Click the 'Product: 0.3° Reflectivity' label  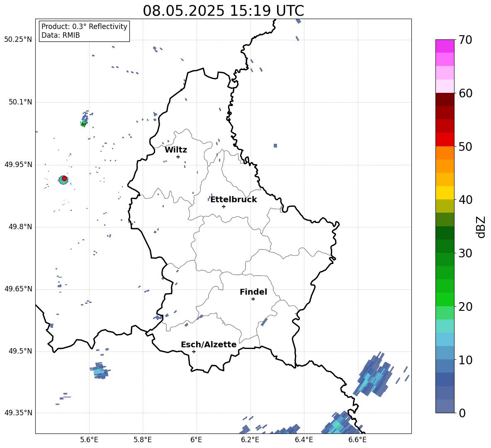pos(84,26)
